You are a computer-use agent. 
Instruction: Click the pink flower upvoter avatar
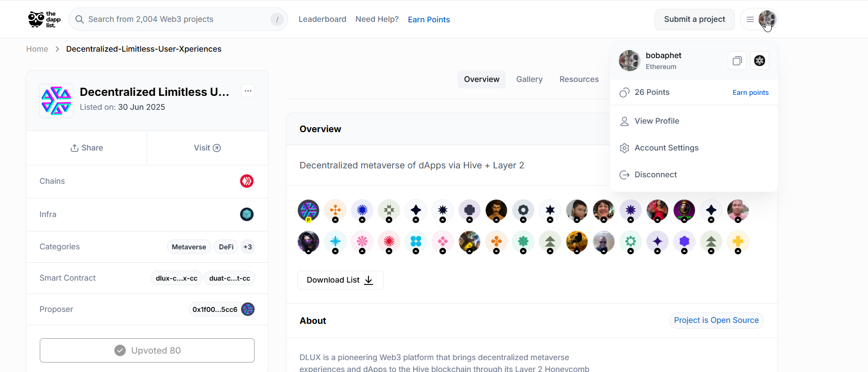362,242
